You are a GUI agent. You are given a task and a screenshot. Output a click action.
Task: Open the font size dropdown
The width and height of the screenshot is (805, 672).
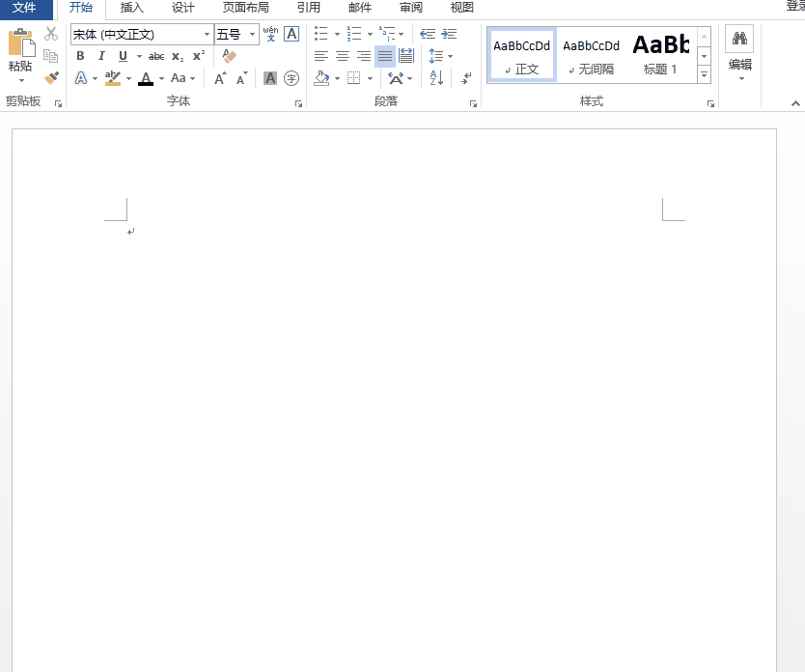tap(252, 35)
